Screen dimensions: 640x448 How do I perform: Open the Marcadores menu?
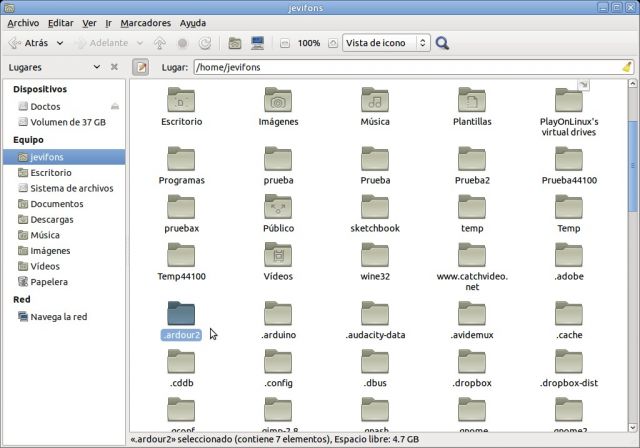tap(145, 22)
